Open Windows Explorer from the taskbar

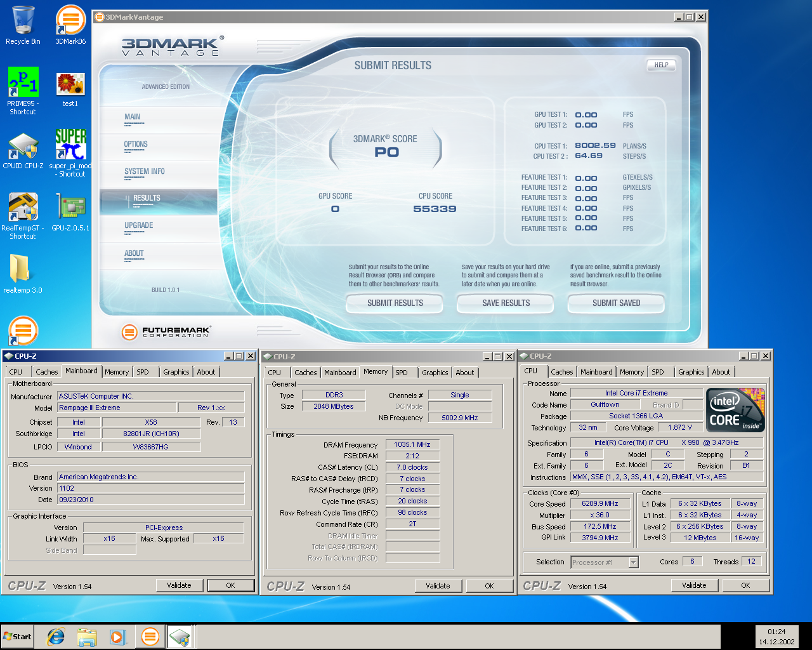[x=87, y=637]
